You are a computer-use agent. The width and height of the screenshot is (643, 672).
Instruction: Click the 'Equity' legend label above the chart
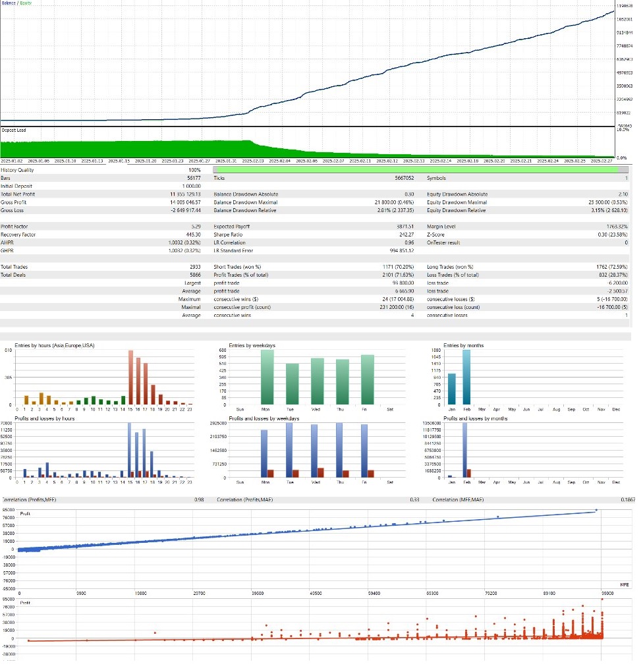[26, 3]
